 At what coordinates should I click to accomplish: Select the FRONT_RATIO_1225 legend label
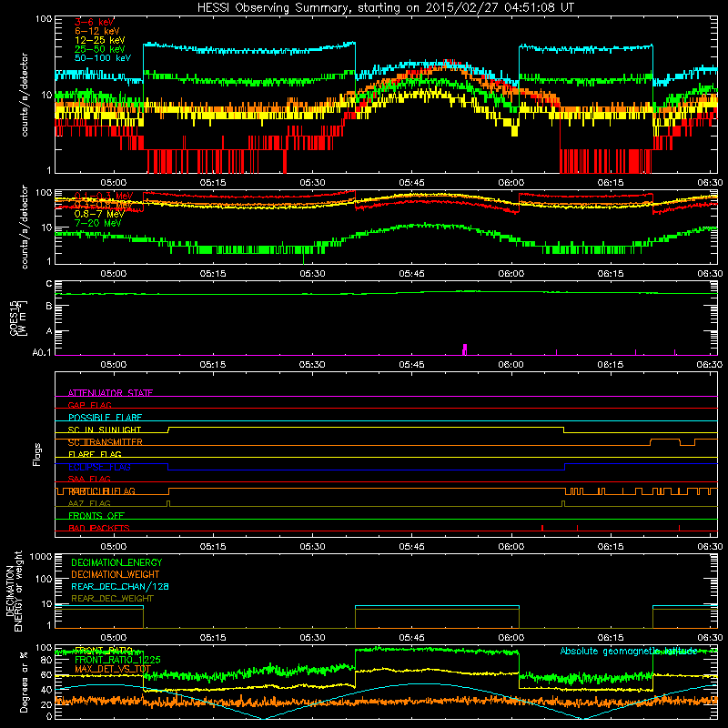tap(117, 660)
